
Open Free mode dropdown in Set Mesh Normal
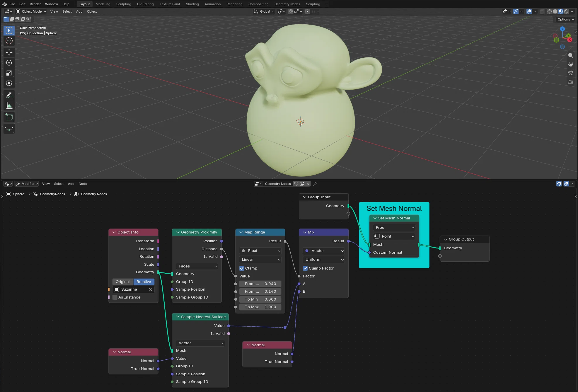coord(394,228)
